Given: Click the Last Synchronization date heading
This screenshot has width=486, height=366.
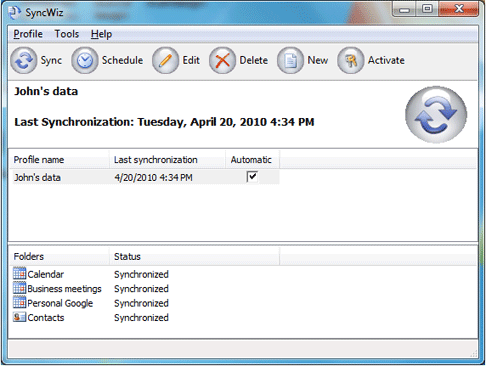Looking at the screenshot, I should (164, 122).
